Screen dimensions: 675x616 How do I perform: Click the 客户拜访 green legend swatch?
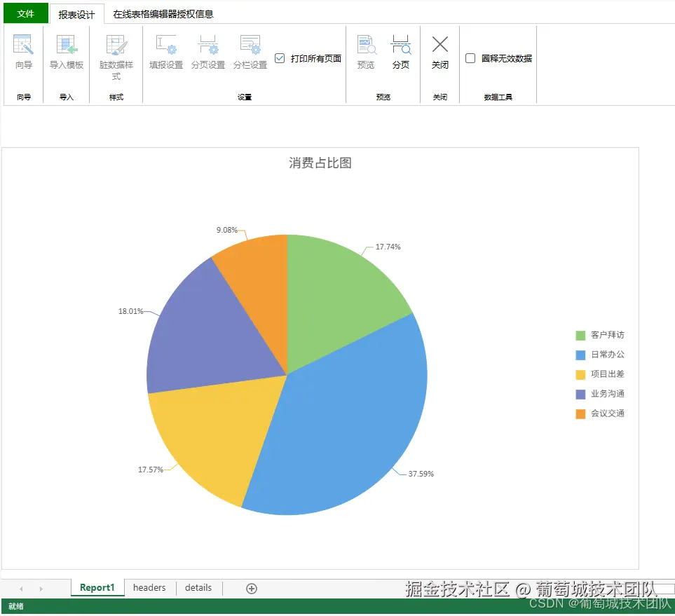click(580, 336)
